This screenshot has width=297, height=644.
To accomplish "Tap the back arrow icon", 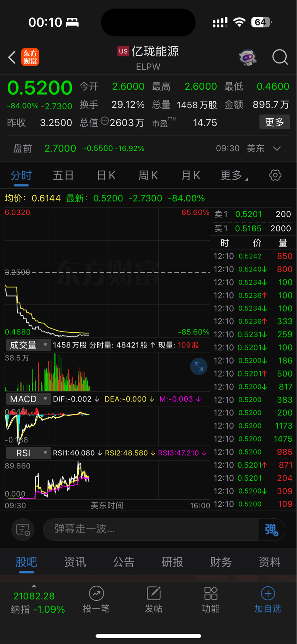I will (12, 57).
